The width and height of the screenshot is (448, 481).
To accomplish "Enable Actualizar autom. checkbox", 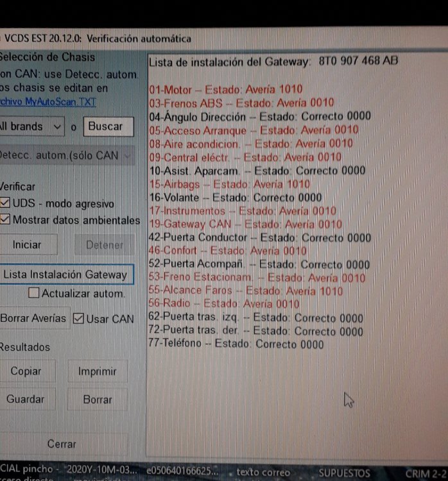I will (x=33, y=292).
